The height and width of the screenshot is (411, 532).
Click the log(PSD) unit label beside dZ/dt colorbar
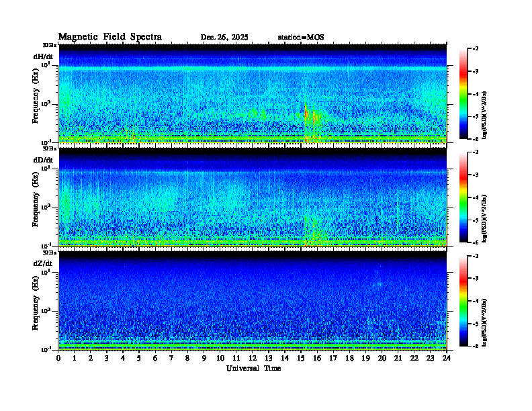(484, 322)
